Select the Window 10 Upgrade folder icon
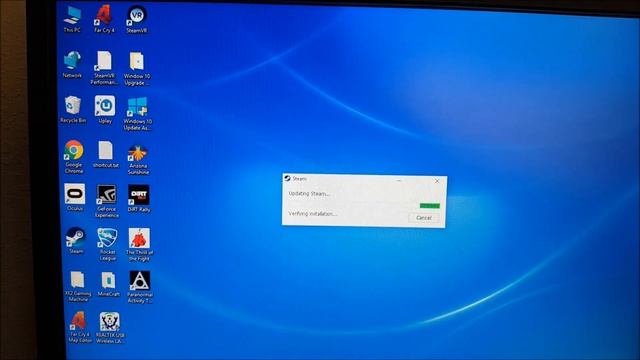The image size is (640, 360). tap(137, 69)
